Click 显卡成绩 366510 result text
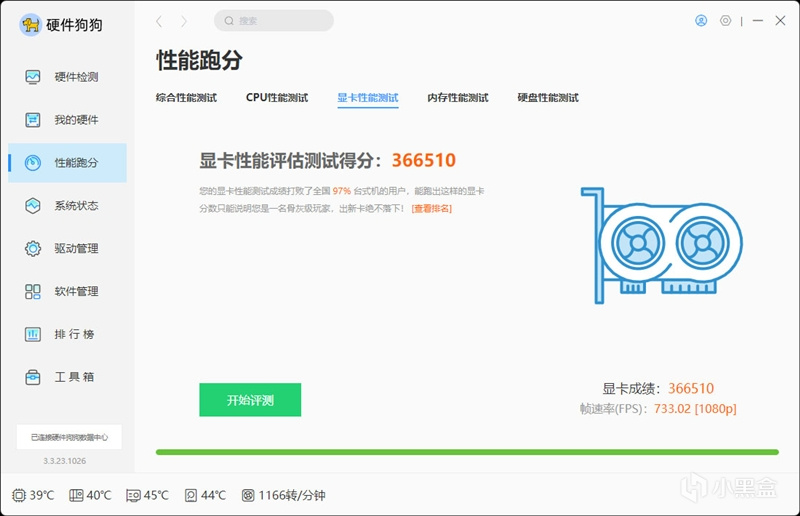The height and width of the screenshot is (516, 800). coord(658,389)
